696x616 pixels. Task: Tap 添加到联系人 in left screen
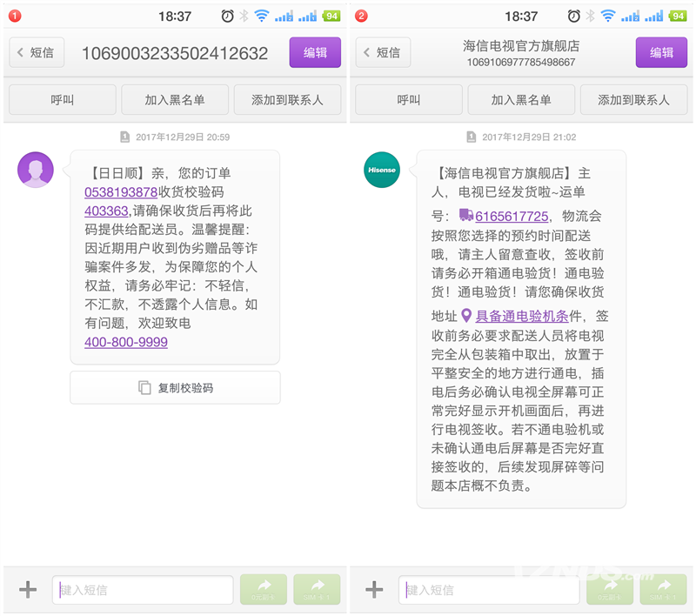287,100
